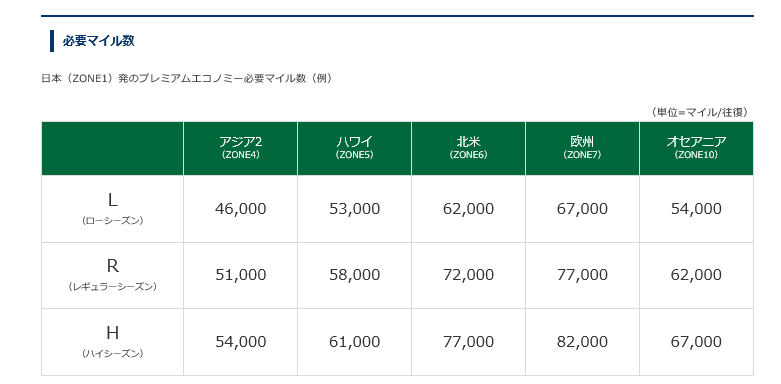Click the 61,000 Hawaii high season cell
The height and width of the screenshot is (384, 781).
coord(355,342)
